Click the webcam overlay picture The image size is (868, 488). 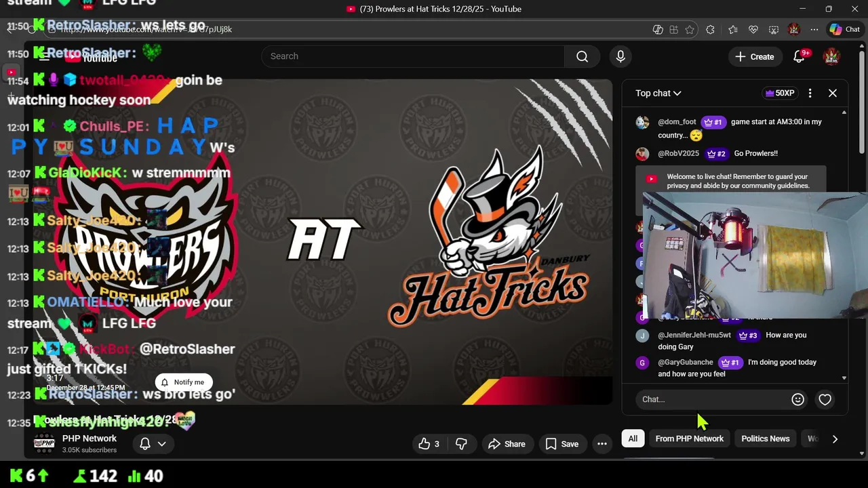[x=754, y=256]
